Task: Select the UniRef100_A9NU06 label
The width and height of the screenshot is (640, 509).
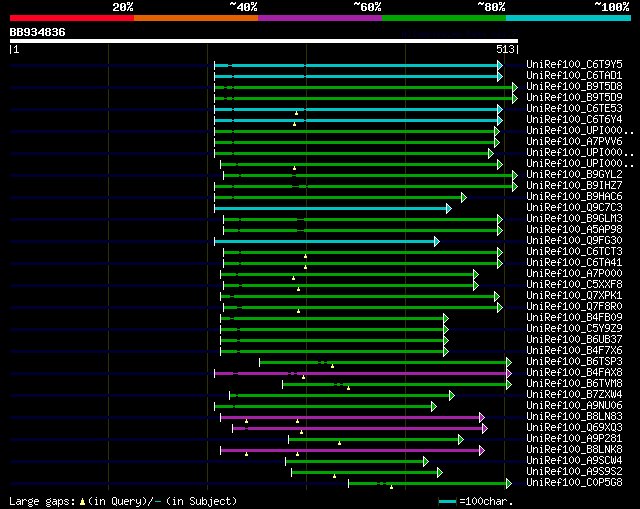Action: click(x=574, y=406)
